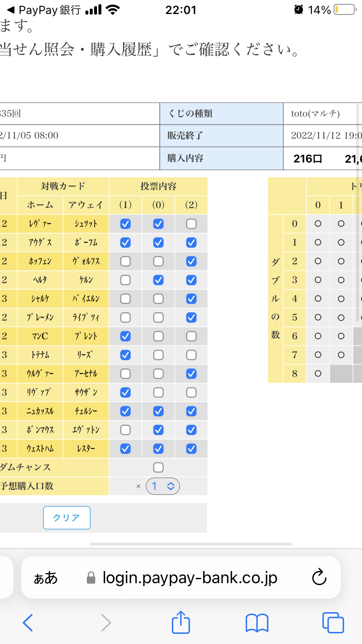Uncheck (1) for リヴァプ vs サウザン
Image resolution: width=362 pixels, height=644 pixels.
(x=125, y=392)
